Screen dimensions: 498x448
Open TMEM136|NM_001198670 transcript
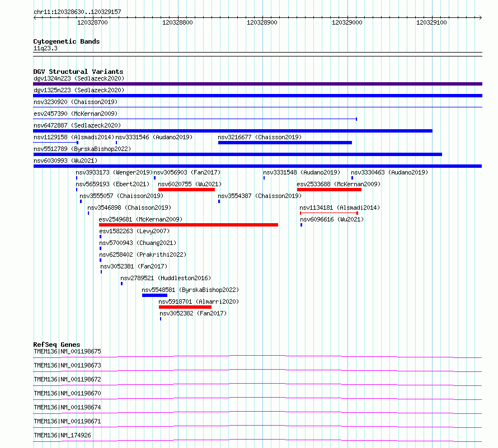[x=67, y=393]
